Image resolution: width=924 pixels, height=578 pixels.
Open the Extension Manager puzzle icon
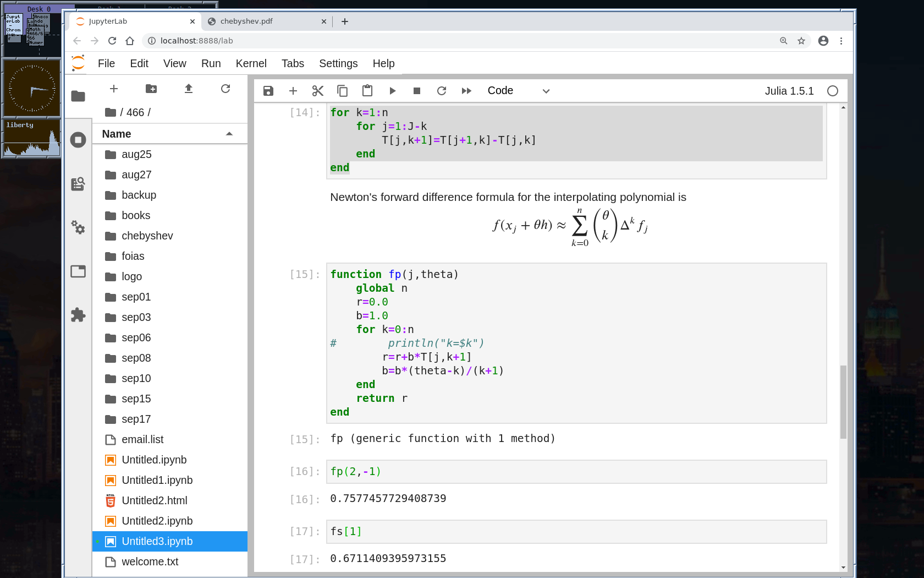(x=78, y=315)
